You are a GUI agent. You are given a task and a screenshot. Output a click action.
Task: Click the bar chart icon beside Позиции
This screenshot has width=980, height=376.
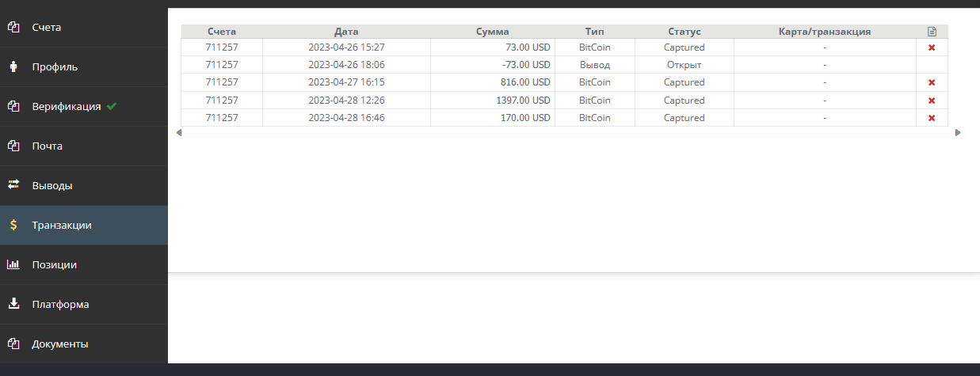[13, 264]
